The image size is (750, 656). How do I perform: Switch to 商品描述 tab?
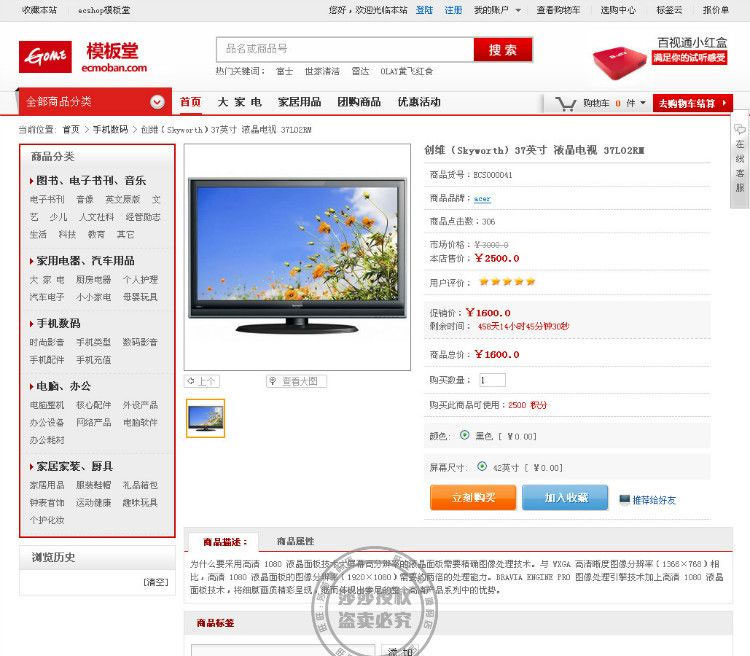click(x=224, y=542)
